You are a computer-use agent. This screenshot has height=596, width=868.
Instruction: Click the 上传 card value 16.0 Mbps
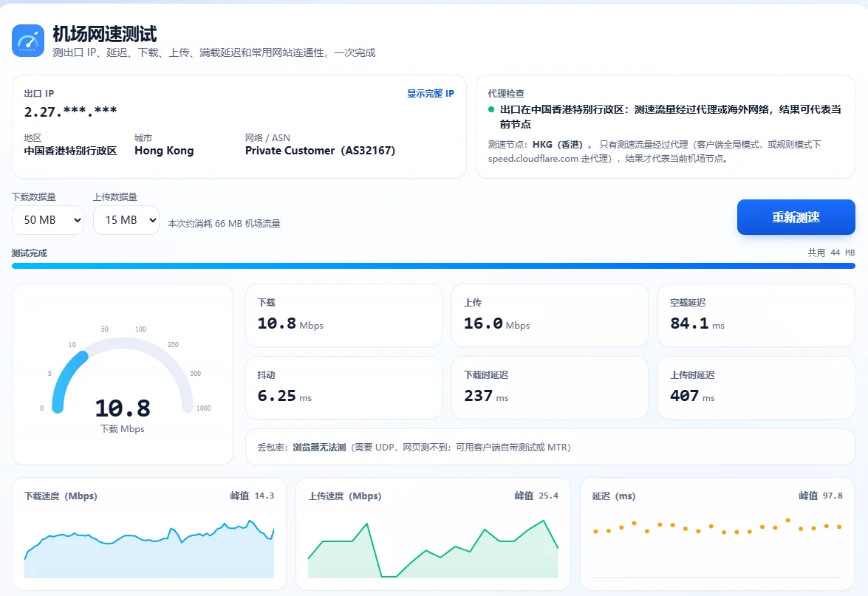496,323
